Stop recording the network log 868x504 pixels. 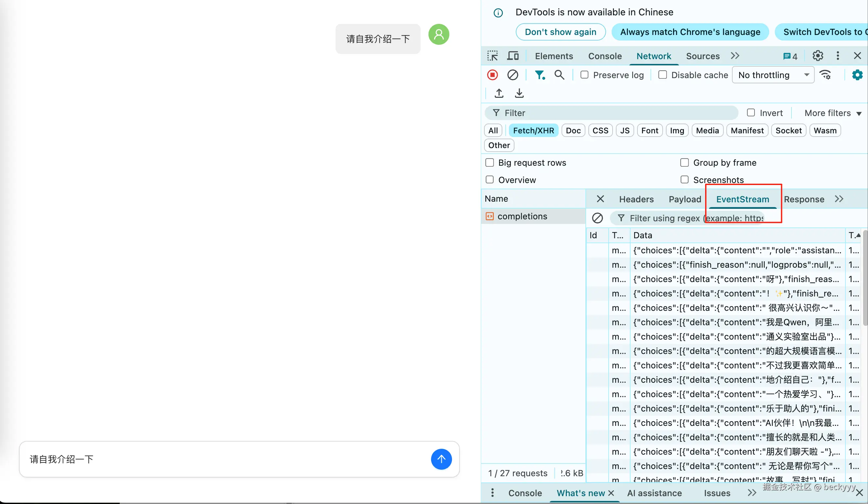point(492,75)
